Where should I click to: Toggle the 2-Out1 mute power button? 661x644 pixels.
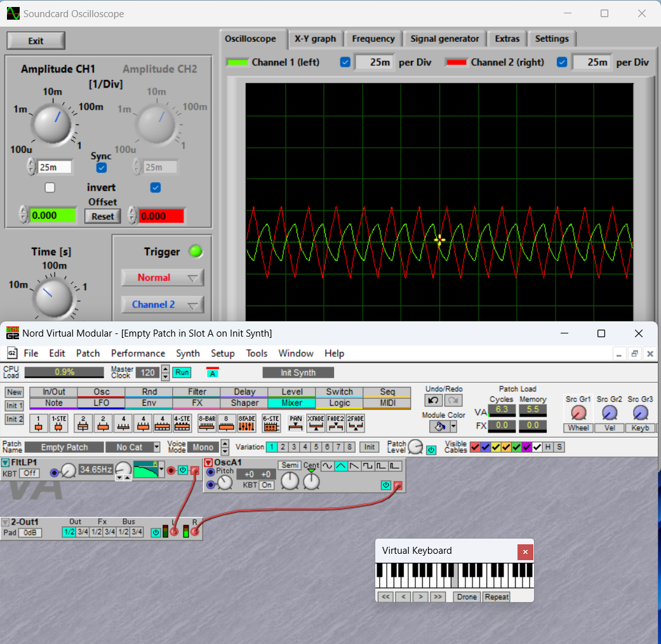156,532
